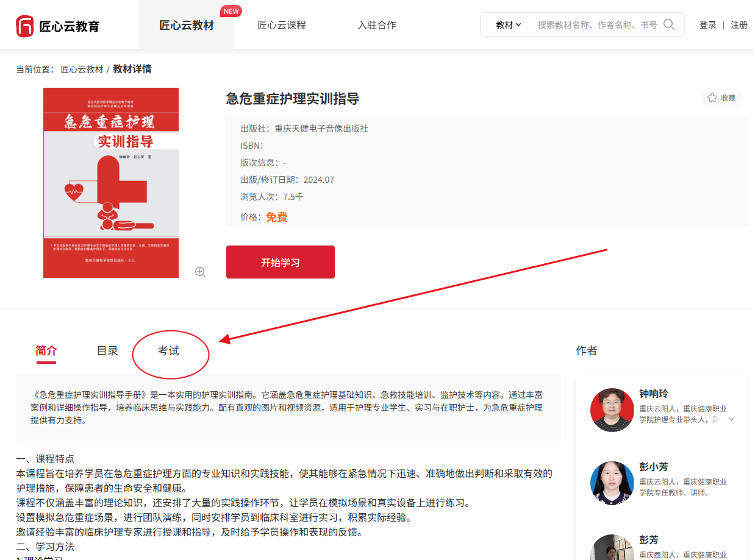Click the NEW badge on 匠心云教材

point(231,11)
